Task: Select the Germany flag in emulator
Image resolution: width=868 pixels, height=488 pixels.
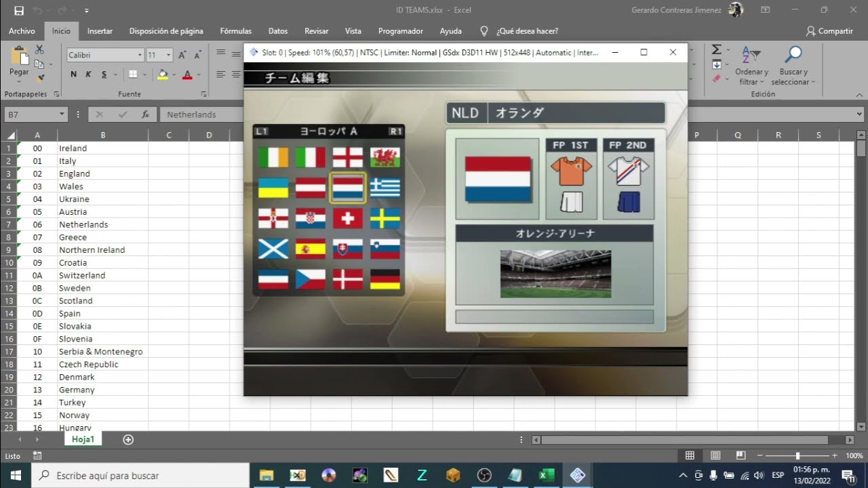Action: pos(385,279)
